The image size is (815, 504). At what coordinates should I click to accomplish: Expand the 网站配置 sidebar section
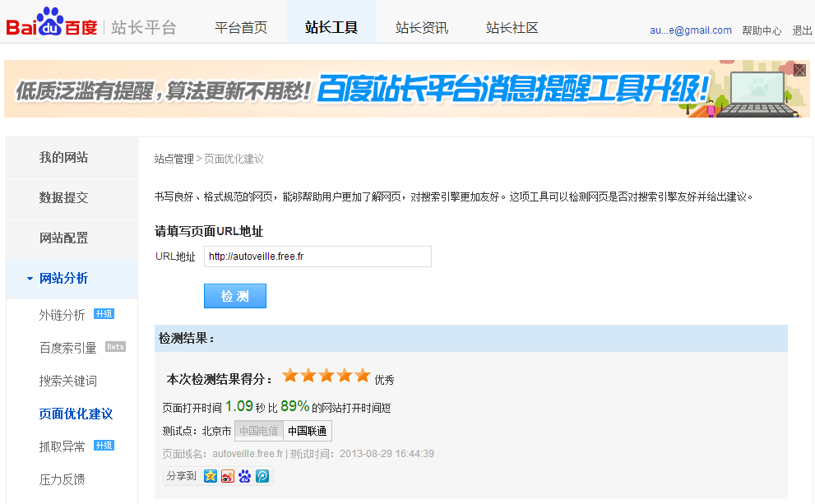click(x=64, y=238)
